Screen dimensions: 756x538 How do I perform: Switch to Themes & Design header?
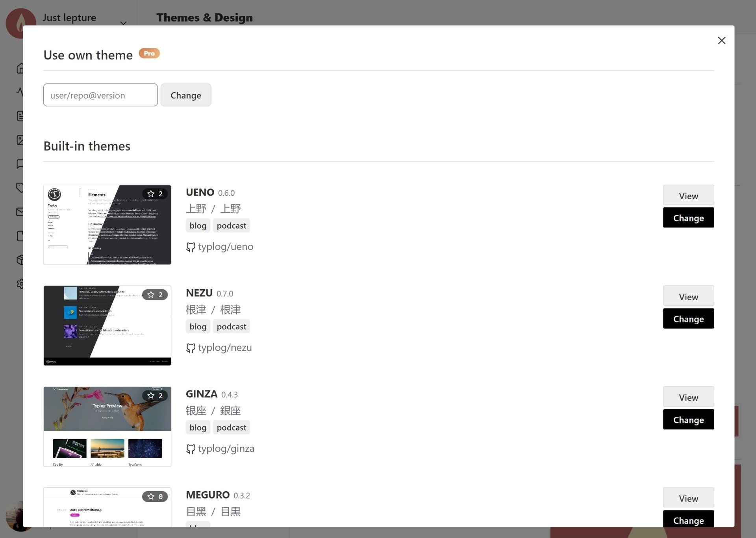(x=204, y=17)
